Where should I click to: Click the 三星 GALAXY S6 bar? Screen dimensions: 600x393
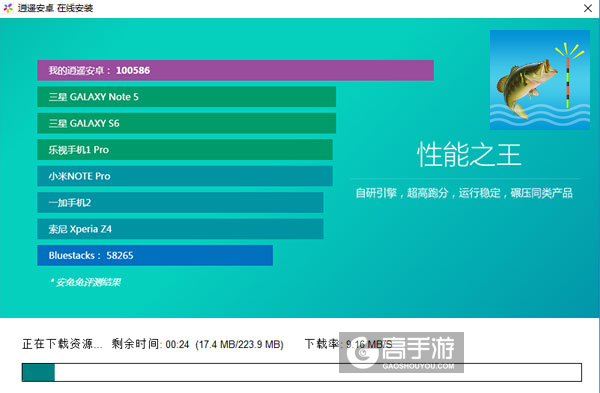pyautogui.click(x=186, y=123)
